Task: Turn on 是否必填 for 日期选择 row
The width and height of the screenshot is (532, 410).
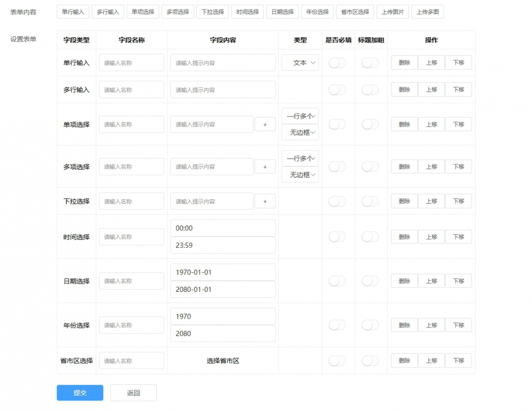Action: (x=337, y=281)
